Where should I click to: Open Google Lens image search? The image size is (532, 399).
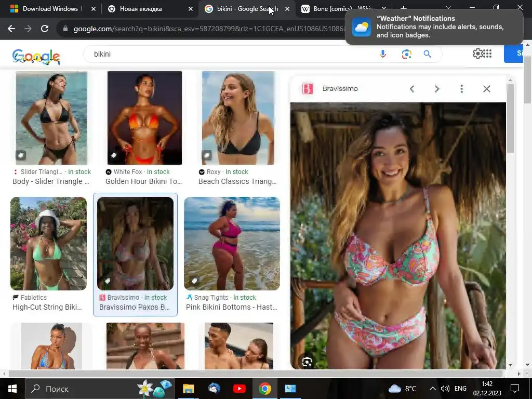[406, 54]
